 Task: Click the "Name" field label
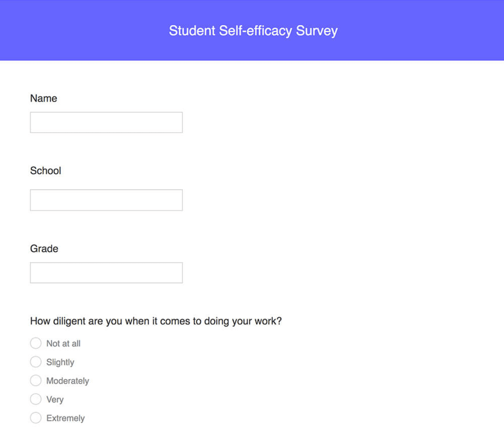pyautogui.click(x=44, y=98)
